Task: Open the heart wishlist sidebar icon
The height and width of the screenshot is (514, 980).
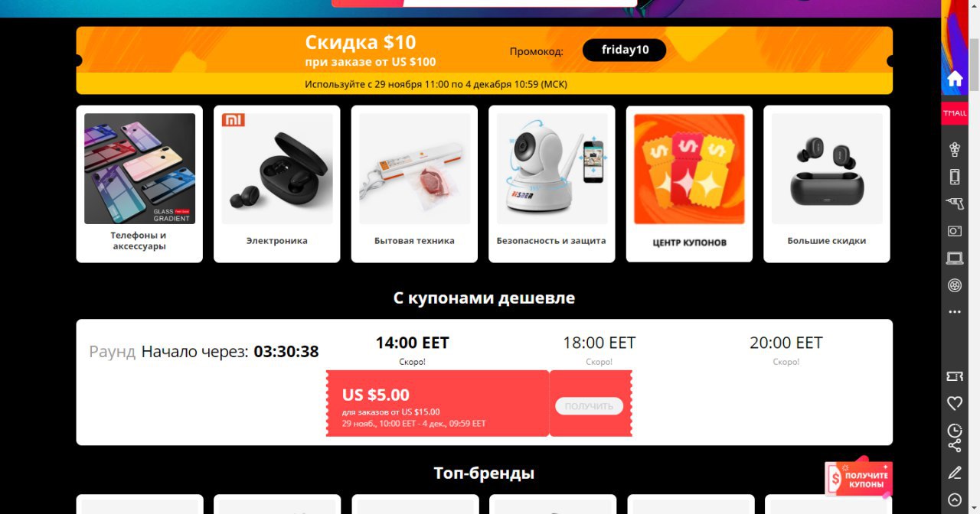Action: pos(955,403)
